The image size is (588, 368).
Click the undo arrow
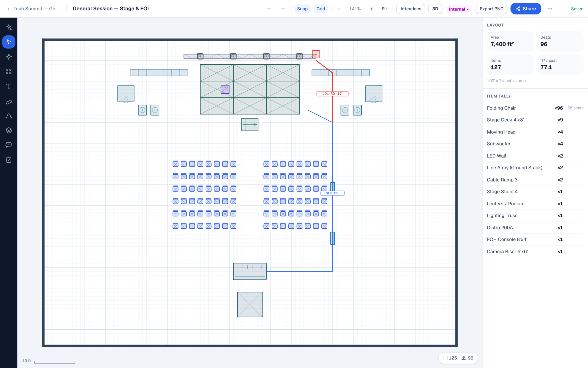269,9
